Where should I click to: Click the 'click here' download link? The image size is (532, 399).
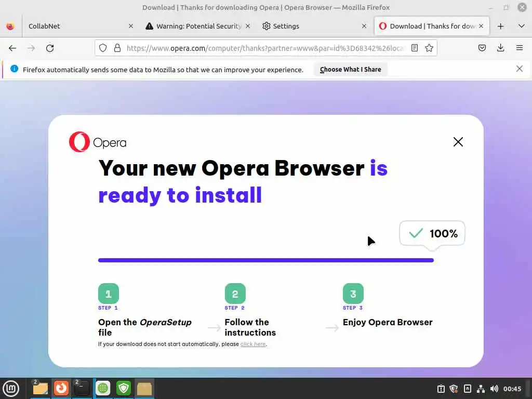[x=253, y=344]
